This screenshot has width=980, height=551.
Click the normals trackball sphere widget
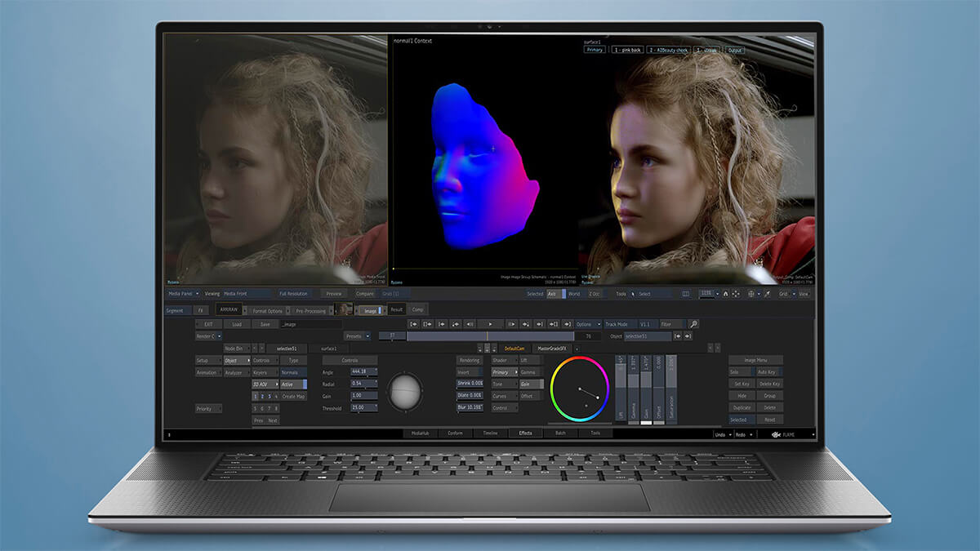pos(405,393)
